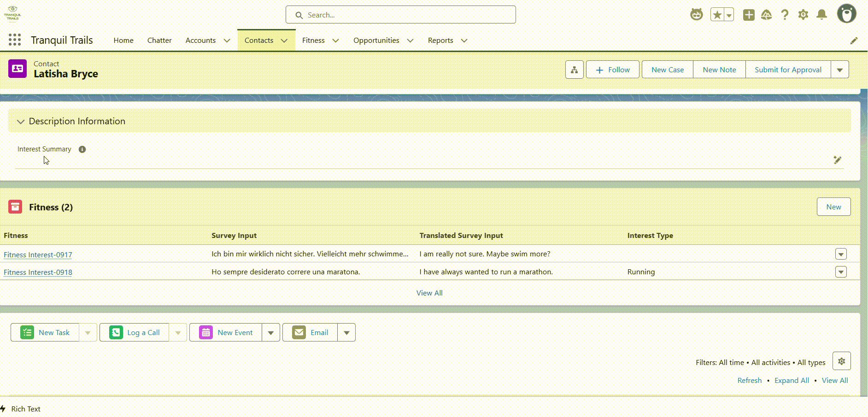The width and height of the screenshot is (868, 417).
Task: Open the Astro guidance mascot icon
Action: click(696, 15)
